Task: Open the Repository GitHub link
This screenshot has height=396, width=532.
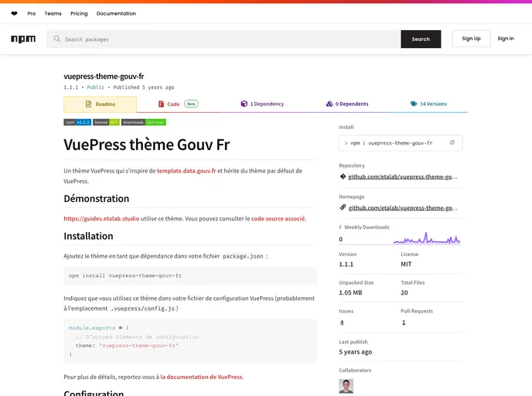Action: pyautogui.click(x=402, y=177)
